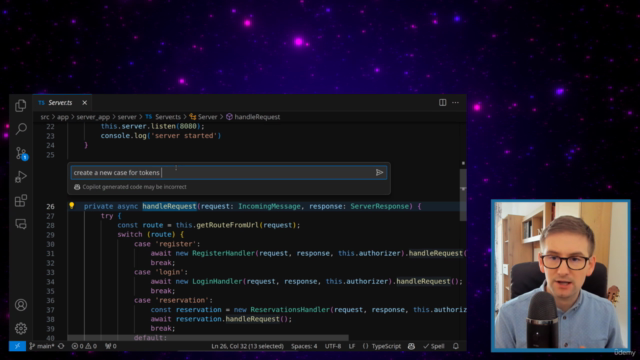This screenshot has width=640, height=360.
Task: Open the Extensions view
Action: 21,200
